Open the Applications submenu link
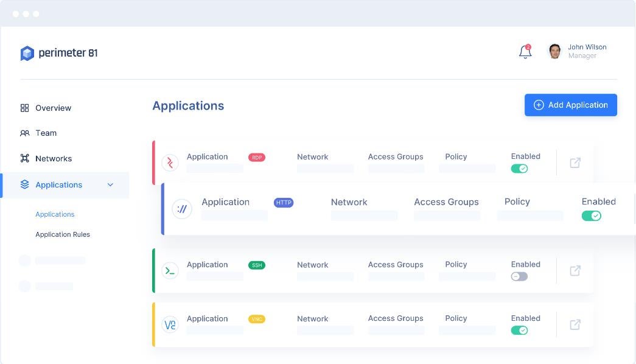 click(55, 214)
